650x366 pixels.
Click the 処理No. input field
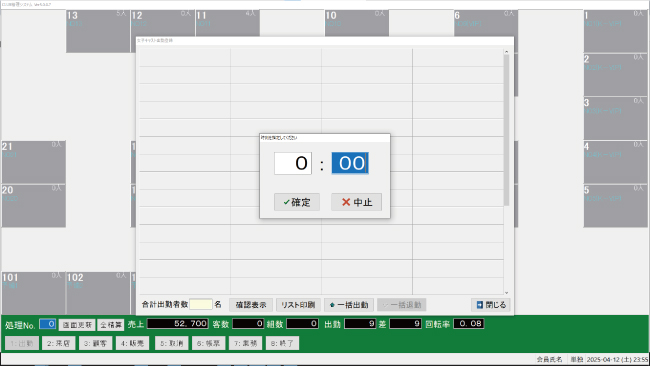[x=48, y=324]
